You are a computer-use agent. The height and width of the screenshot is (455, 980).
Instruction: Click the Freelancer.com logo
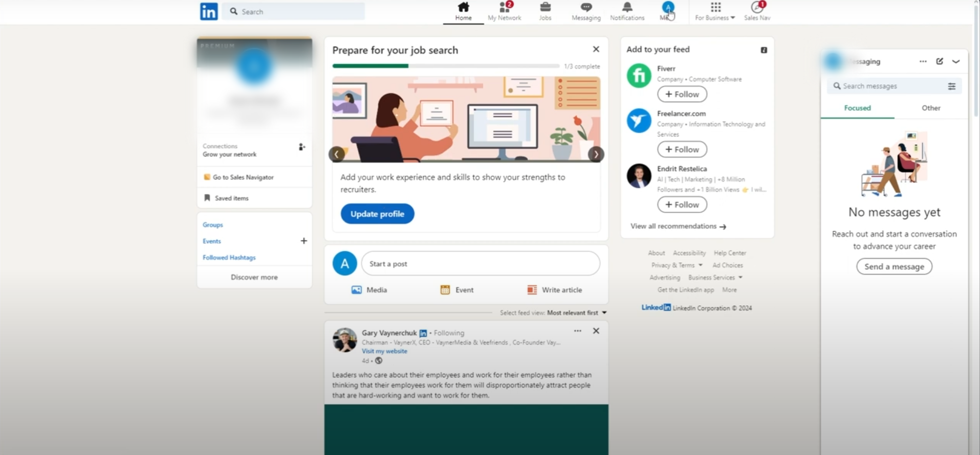pyautogui.click(x=639, y=121)
